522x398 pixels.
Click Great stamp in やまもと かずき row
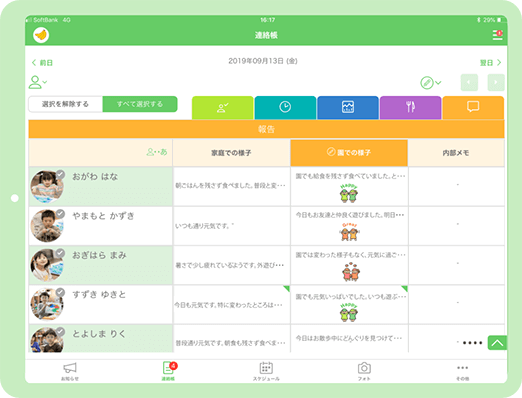(349, 232)
